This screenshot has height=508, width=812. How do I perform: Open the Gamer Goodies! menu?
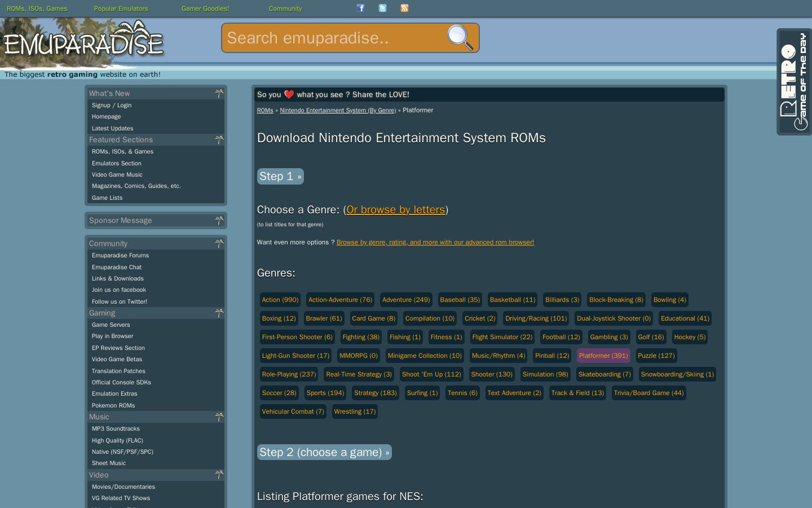pos(205,8)
